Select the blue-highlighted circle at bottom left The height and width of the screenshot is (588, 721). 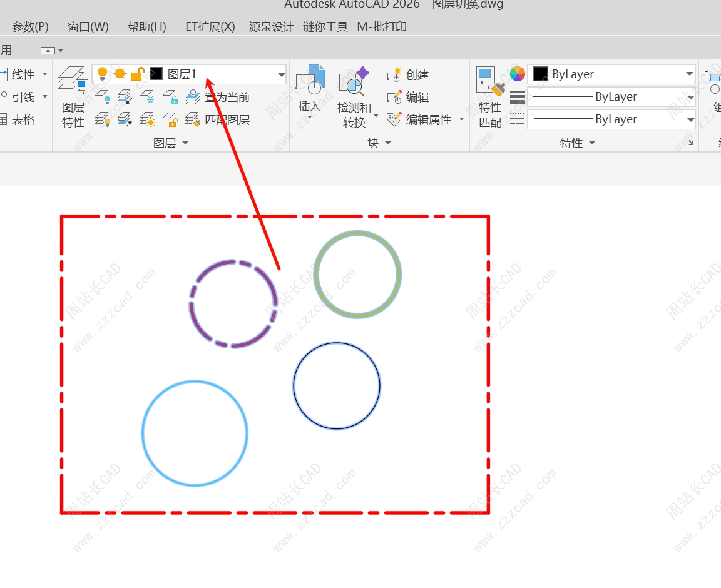coord(143,433)
